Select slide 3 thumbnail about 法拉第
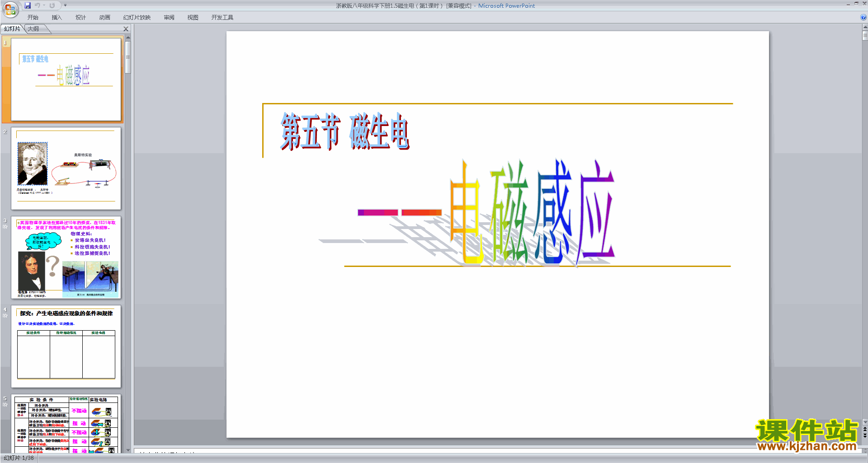868x463 pixels. pos(66,257)
